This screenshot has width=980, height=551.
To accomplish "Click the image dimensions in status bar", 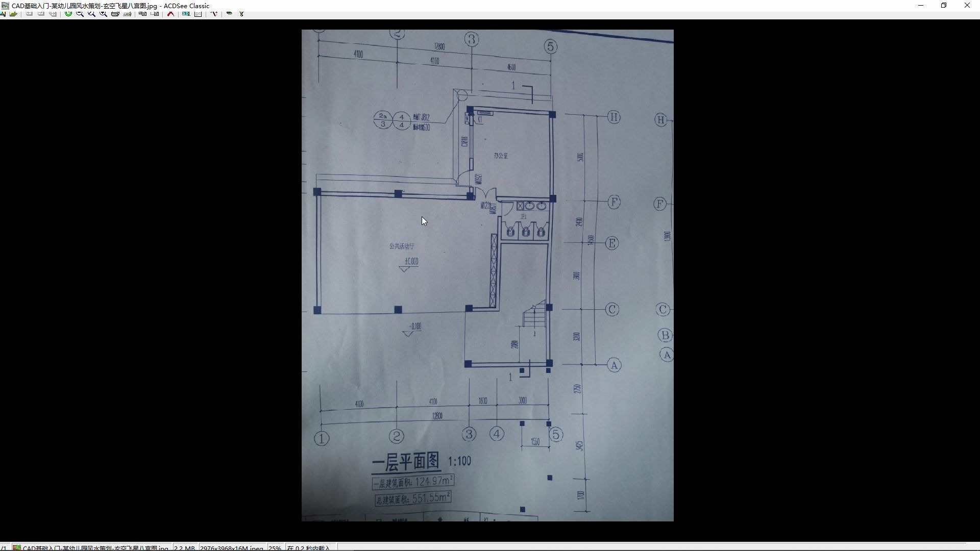I will 231,548.
